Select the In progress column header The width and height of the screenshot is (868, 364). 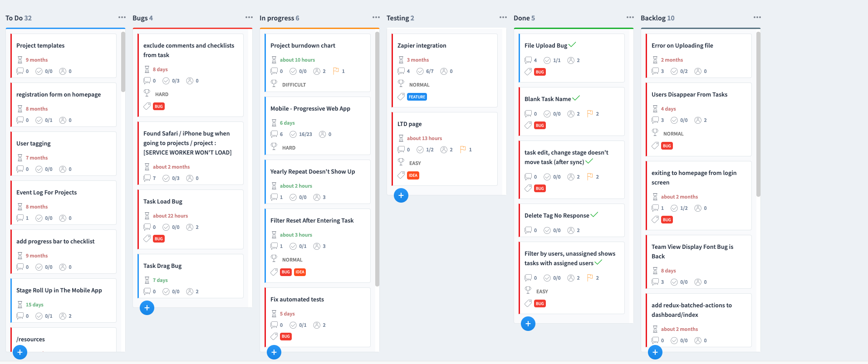coord(279,18)
